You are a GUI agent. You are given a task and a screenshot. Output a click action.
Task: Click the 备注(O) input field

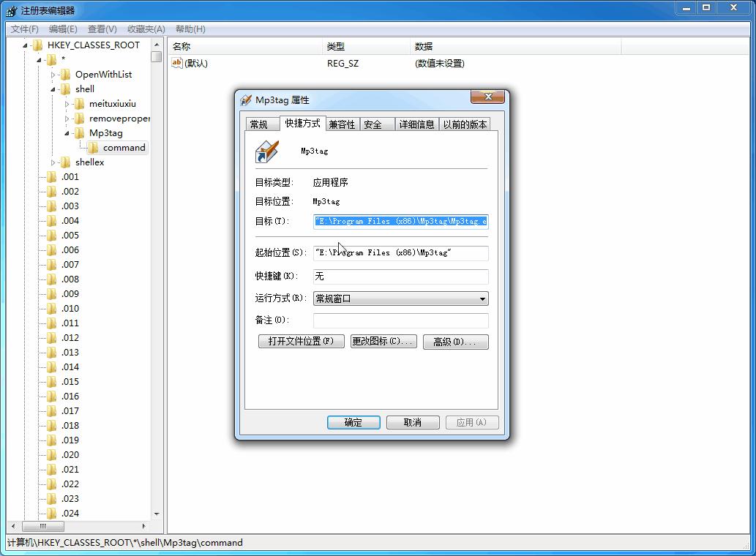click(x=400, y=320)
